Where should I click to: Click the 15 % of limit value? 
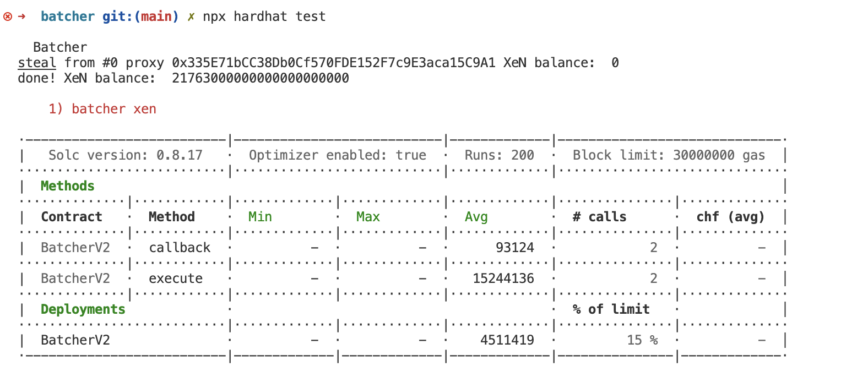pyautogui.click(x=642, y=340)
